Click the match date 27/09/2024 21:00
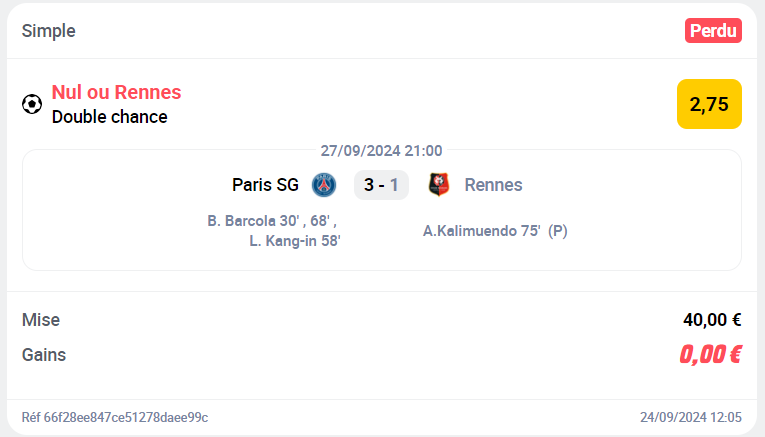This screenshot has width=765, height=437. [381, 151]
